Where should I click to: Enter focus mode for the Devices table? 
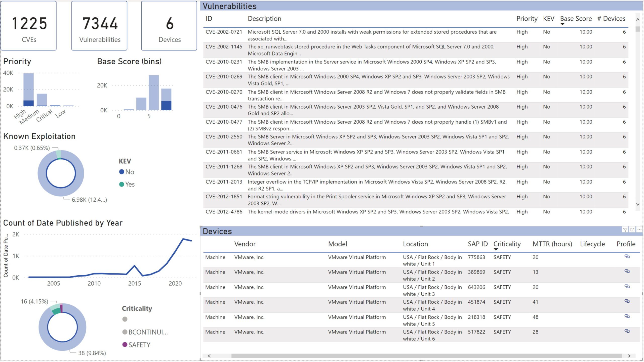click(632, 230)
